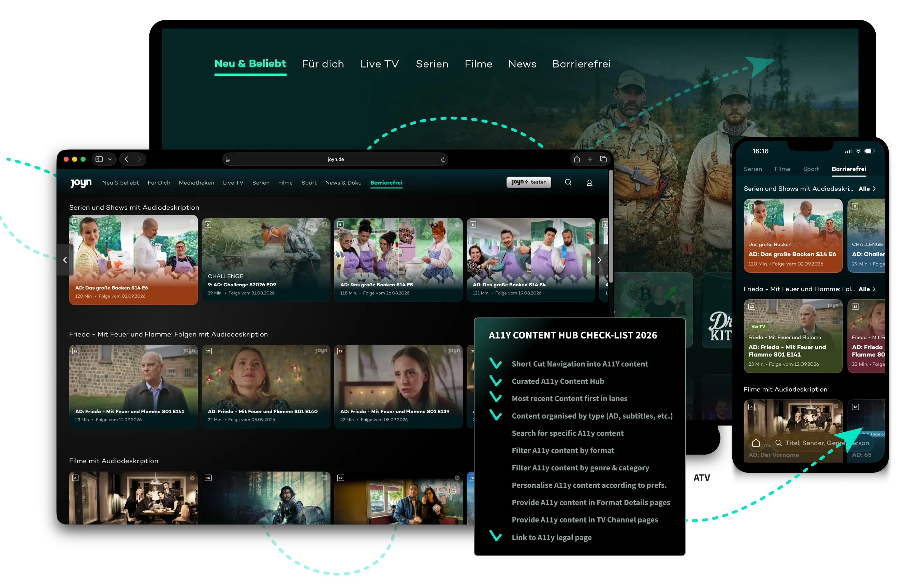
Task: Tap the phone search field Titel, Sender
Action: point(821,443)
